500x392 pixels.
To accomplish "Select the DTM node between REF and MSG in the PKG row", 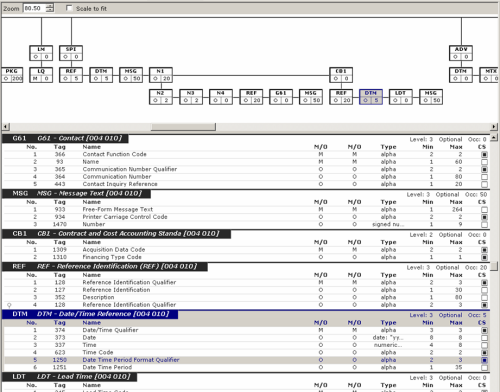I will click(x=101, y=75).
